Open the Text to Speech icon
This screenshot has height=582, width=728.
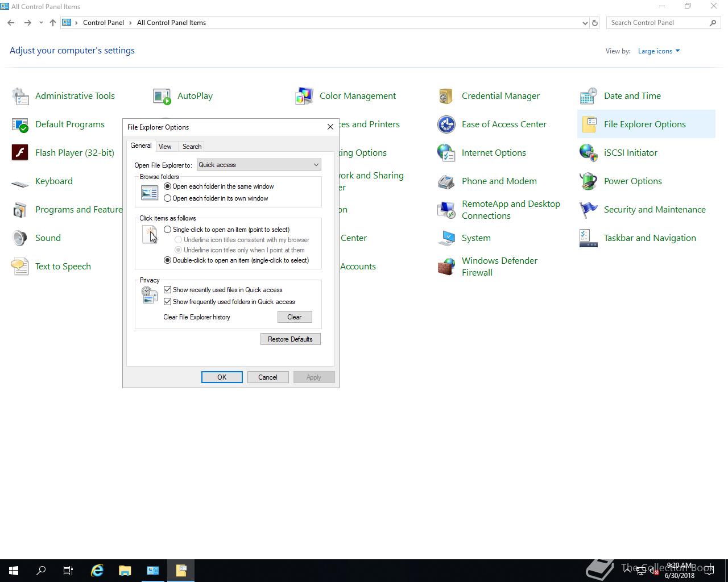(20, 267)
